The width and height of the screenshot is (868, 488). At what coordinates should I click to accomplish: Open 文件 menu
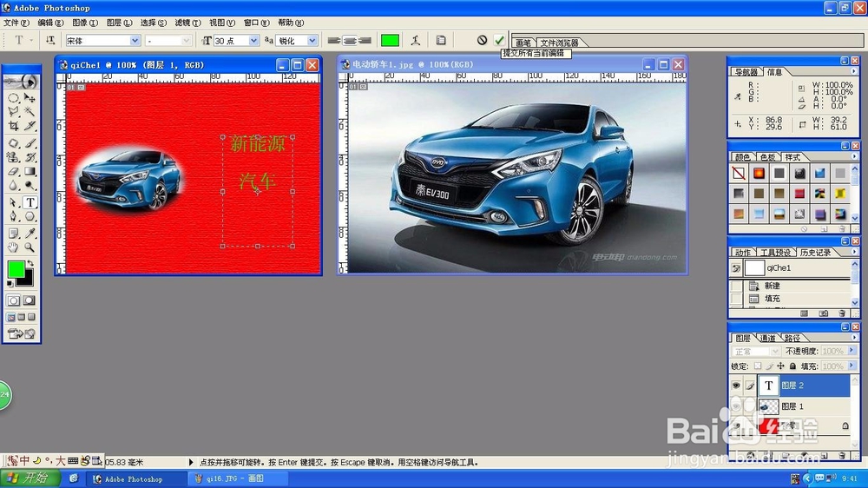coord(16,23)
